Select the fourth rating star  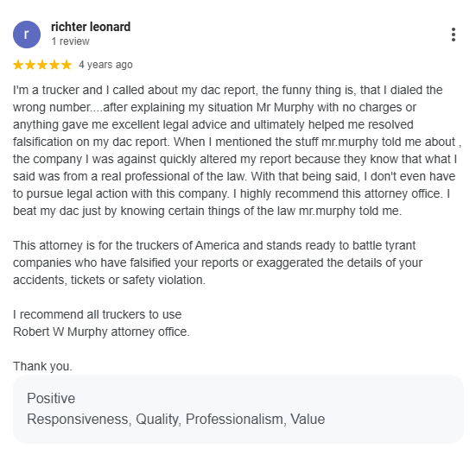tap(54, 65)
